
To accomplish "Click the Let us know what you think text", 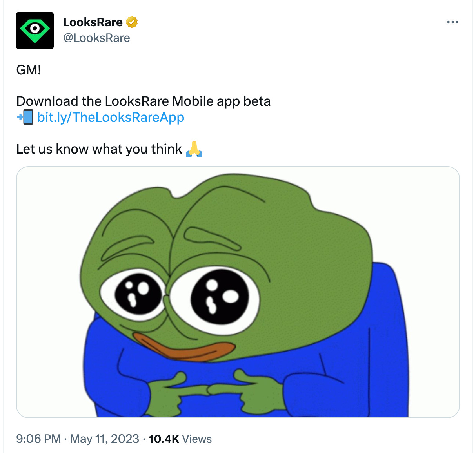I will tap(99, 149).
